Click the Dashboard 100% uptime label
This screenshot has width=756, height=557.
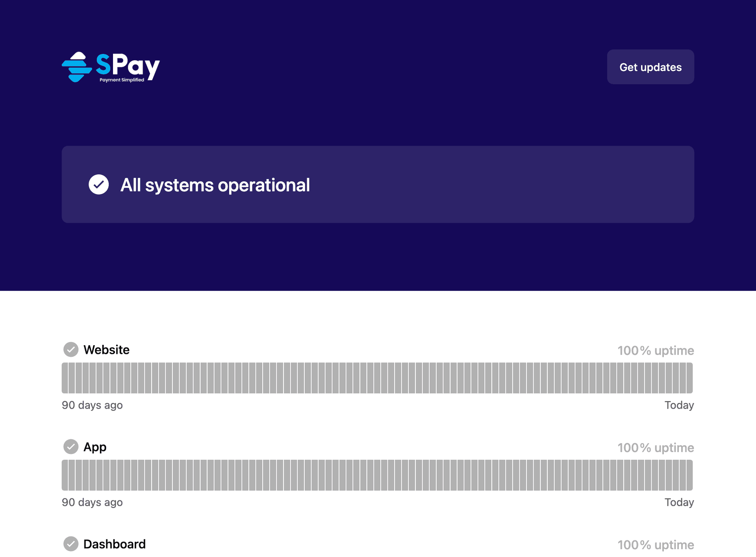pyautogui.click(x=655, y=545)
